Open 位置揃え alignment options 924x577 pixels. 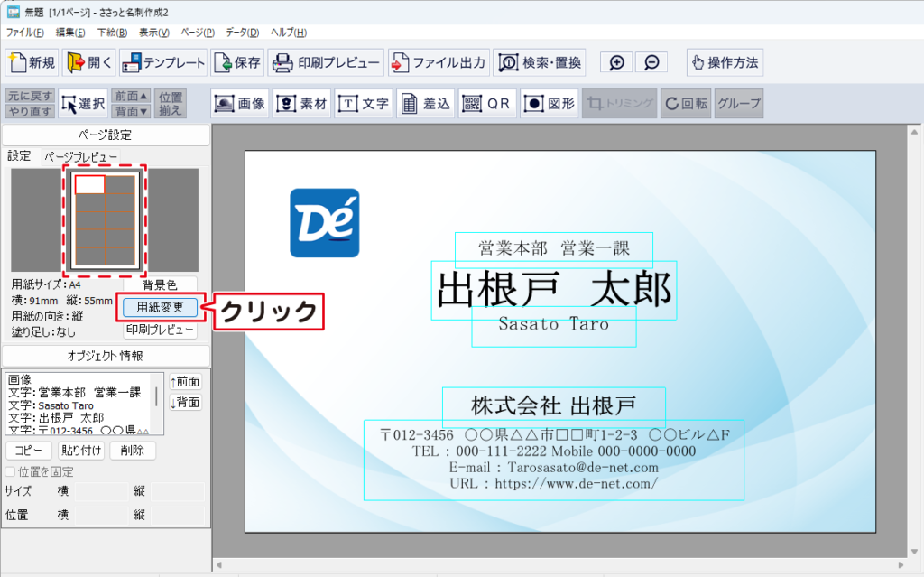coord(171,104)
